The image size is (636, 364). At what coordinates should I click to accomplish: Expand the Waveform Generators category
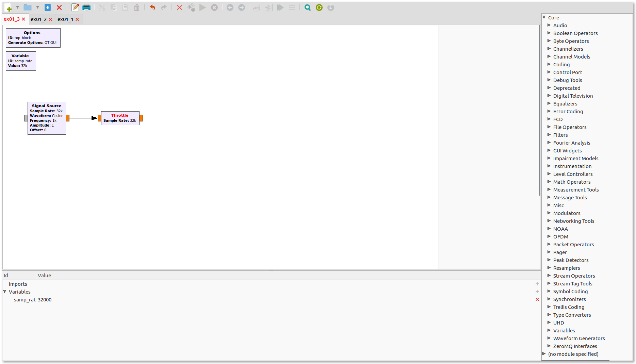(549, 338)
